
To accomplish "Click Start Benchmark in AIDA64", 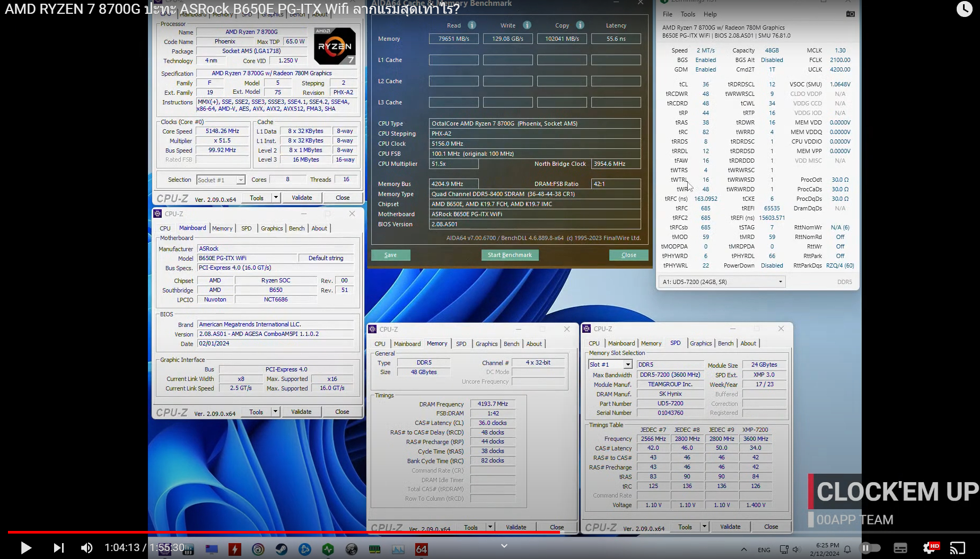I will [510, 255].
